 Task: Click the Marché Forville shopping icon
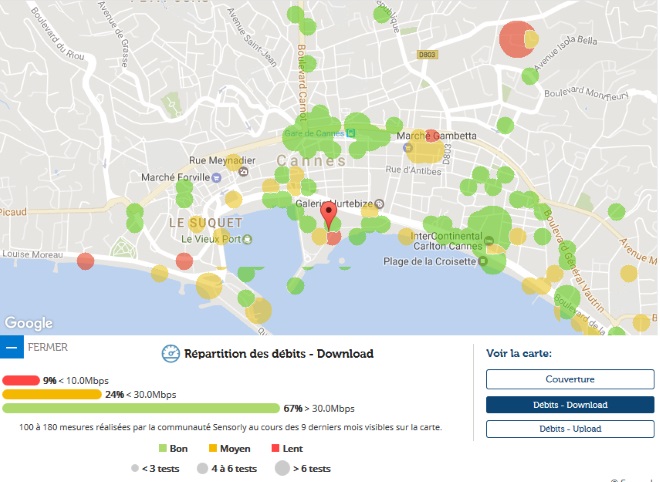pos(216,178)
